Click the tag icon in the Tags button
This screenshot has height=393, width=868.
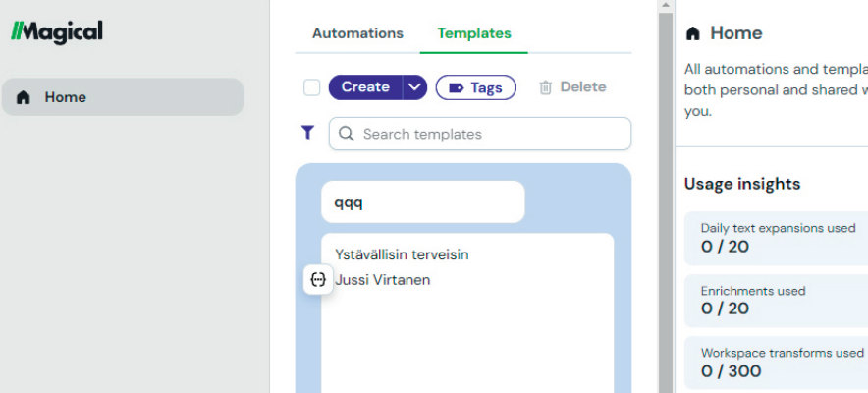tap(456, 87)
